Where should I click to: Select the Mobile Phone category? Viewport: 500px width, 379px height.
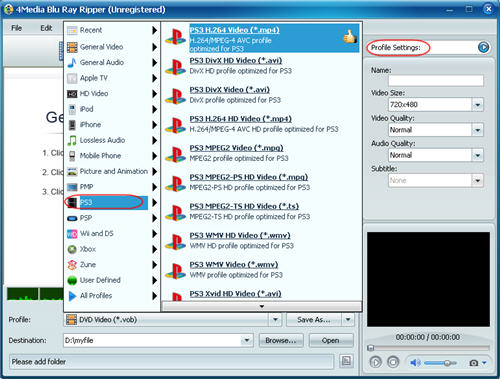coord(112,156)
